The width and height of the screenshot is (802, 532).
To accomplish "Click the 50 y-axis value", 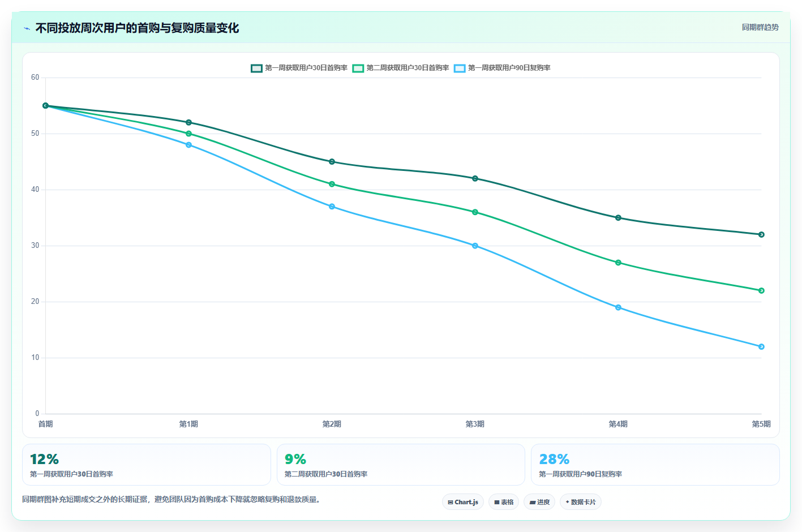I will click(x=35, y=134).
